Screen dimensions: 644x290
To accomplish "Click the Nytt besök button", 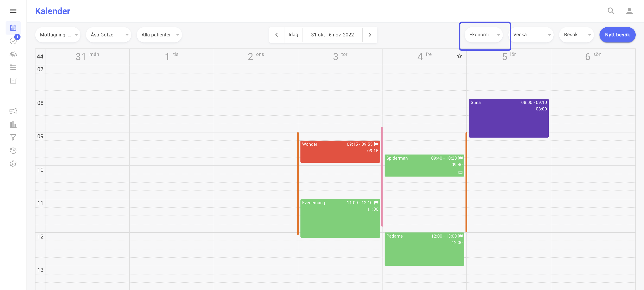I will coord(617,35).
